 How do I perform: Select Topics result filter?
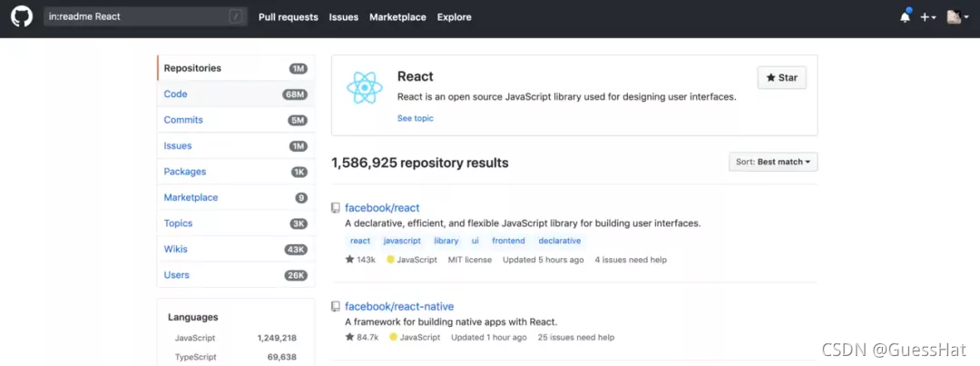point(236,223)
